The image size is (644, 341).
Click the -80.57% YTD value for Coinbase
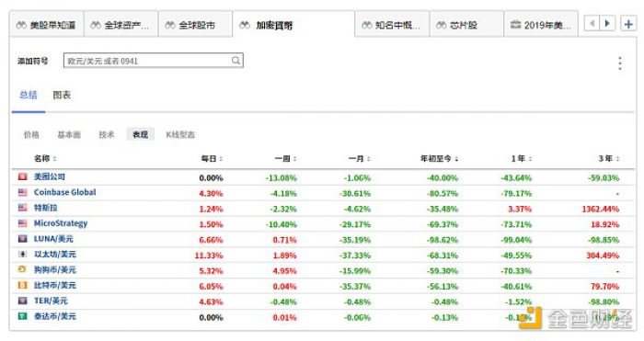click(x=443, y=193)
